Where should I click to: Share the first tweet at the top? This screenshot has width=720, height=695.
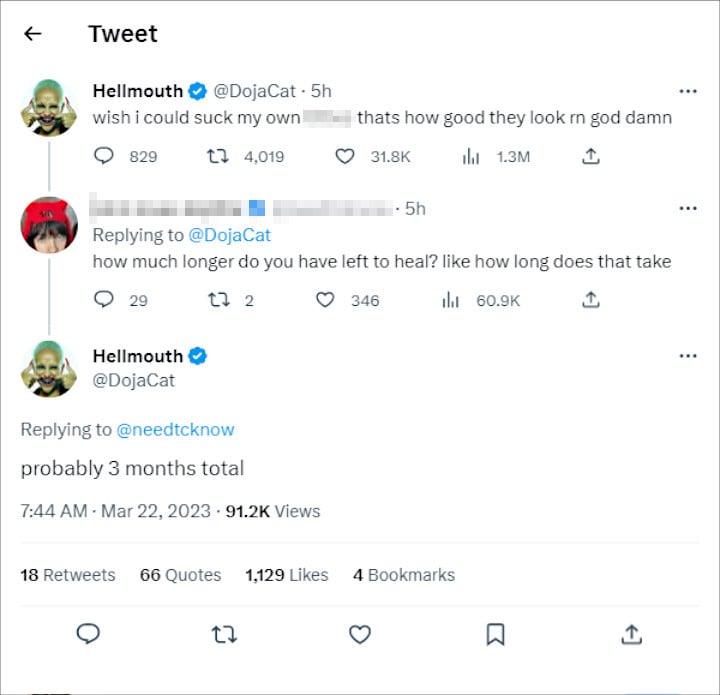click(x=591, y=156)
